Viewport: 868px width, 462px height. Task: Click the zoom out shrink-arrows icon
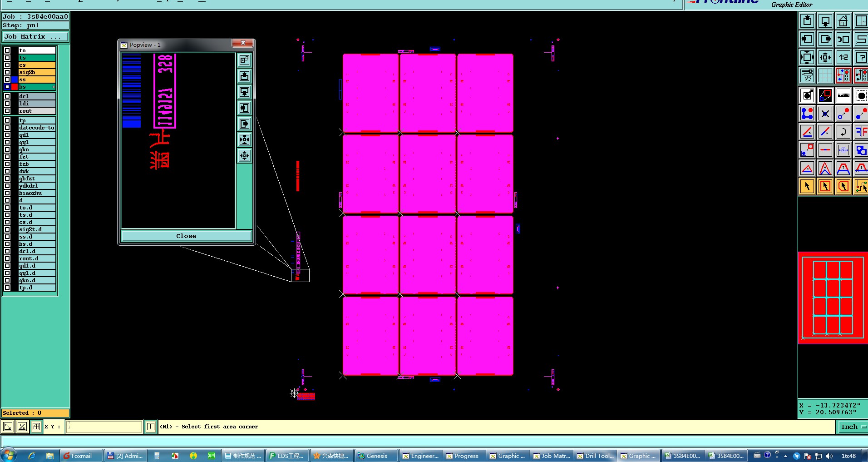click(825, 57)
